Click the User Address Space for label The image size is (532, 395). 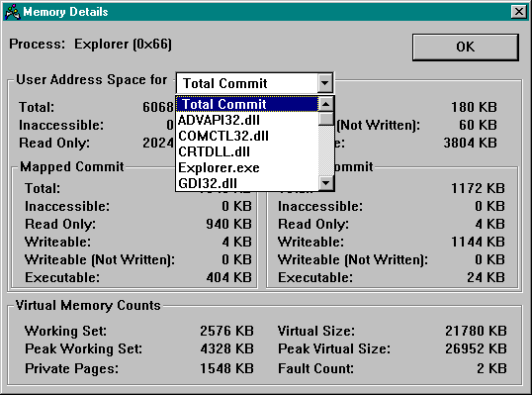(92, 80)
